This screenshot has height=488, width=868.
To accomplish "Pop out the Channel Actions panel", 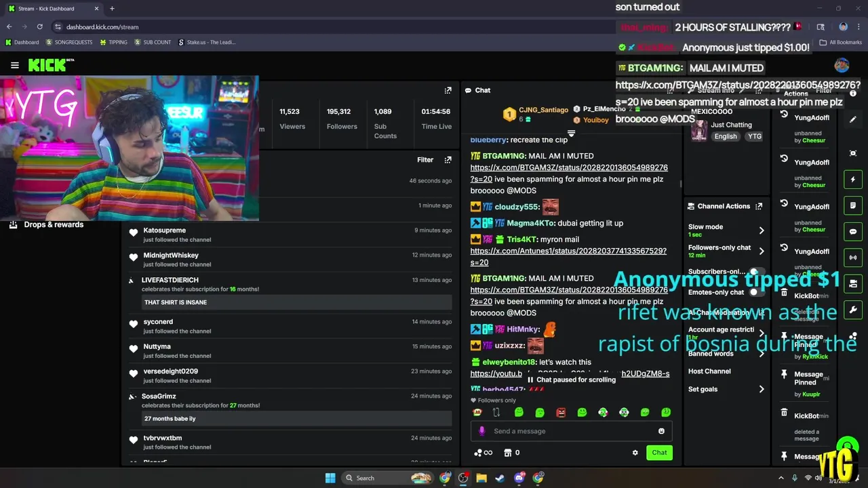I will [759, 206].
